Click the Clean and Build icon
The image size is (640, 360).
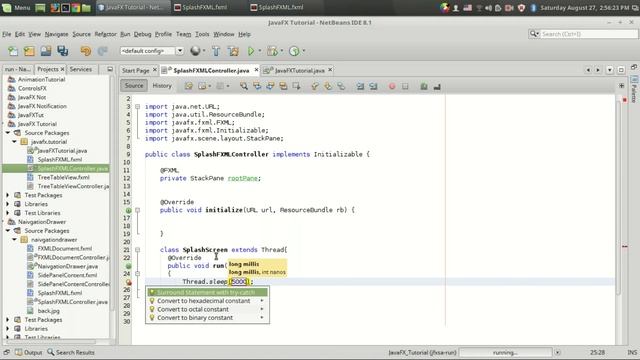click(233, 51)
